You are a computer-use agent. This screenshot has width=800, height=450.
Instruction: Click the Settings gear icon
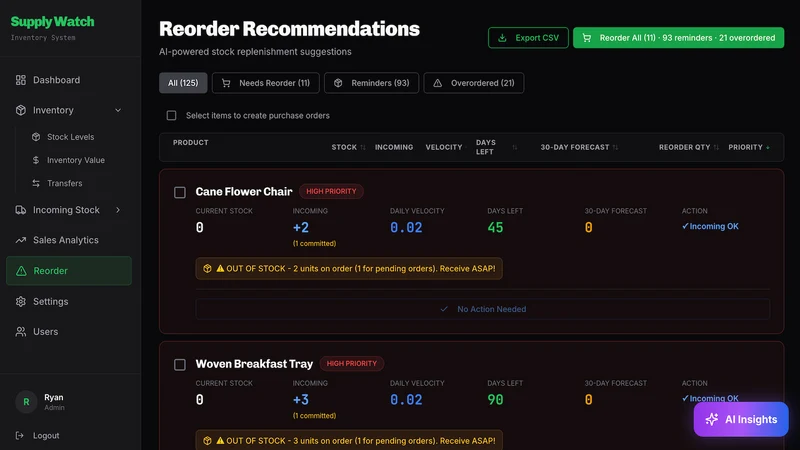pyautogui.click(x=21, y=302)
